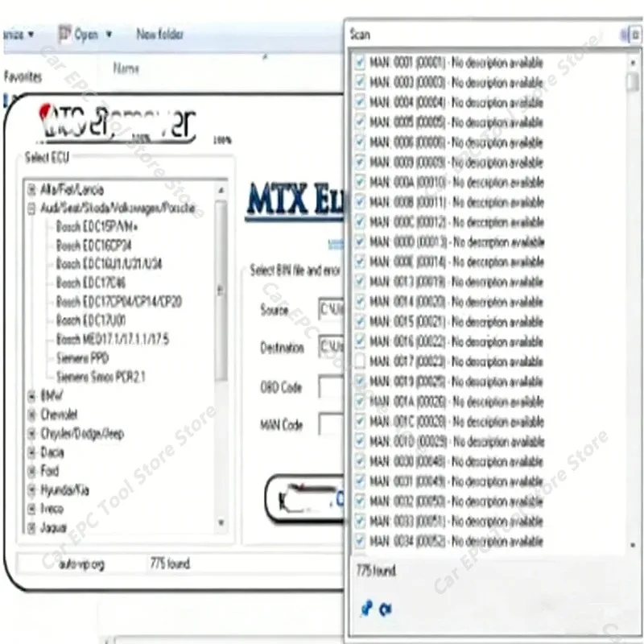Select Bosch MED17.1/17.1.1/17.5 ECU

tap(113, 339)
